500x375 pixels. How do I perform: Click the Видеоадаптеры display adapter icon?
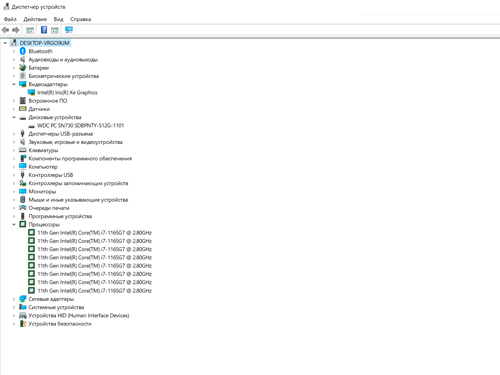click(x=23, y=84)
